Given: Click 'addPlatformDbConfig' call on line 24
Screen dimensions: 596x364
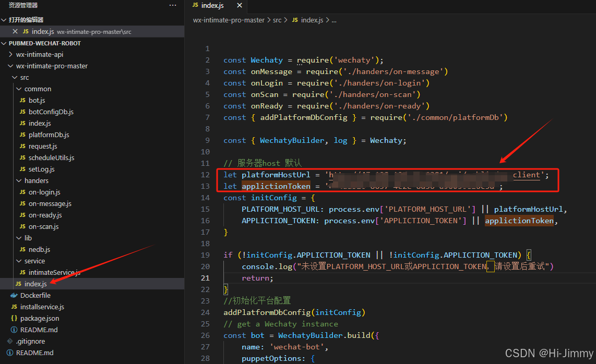Looking at the screenshot, I should pos(267,312).
